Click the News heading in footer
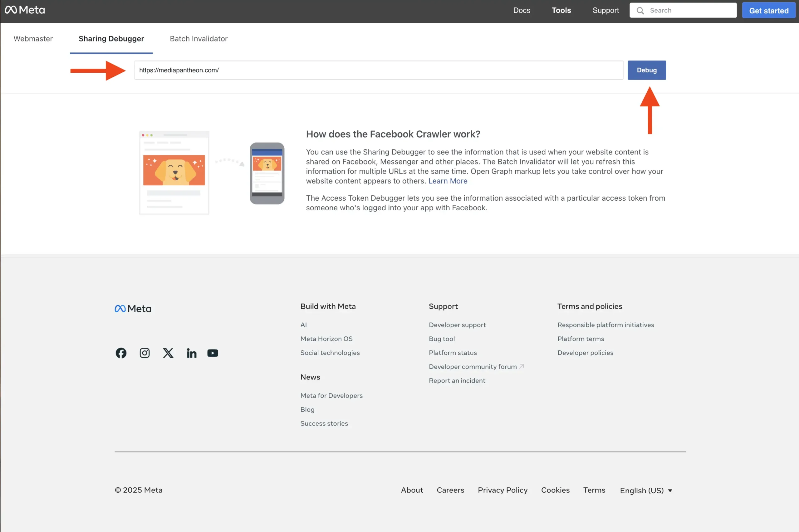The width and height of the screenshot is (799, 532). [x=310, y=377]
